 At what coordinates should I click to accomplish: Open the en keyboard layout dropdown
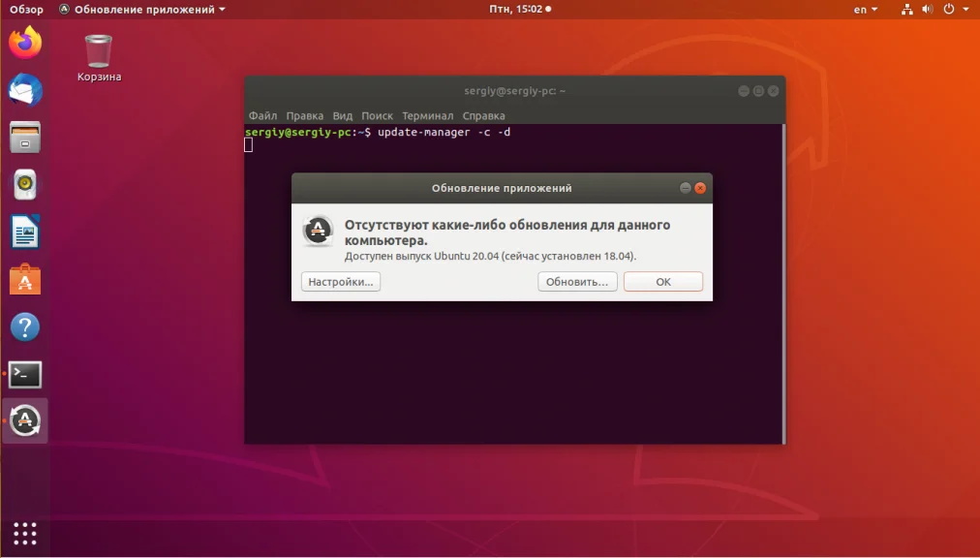point(866,10)
